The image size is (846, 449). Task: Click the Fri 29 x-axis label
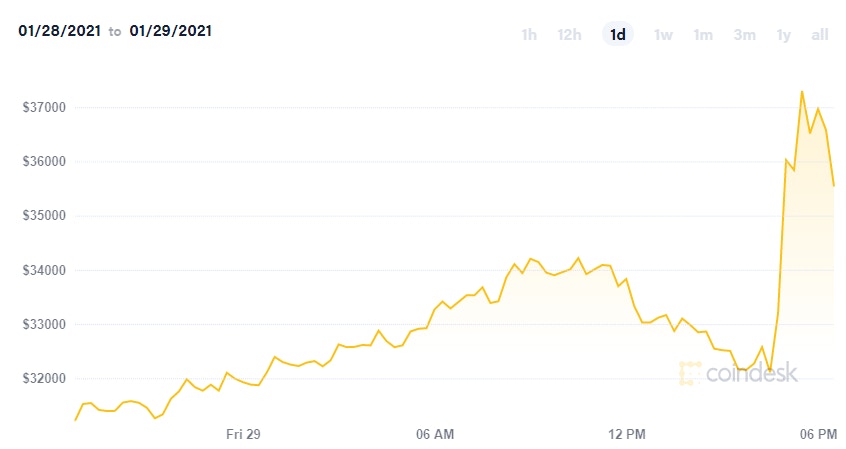click(x=243, y=434)
